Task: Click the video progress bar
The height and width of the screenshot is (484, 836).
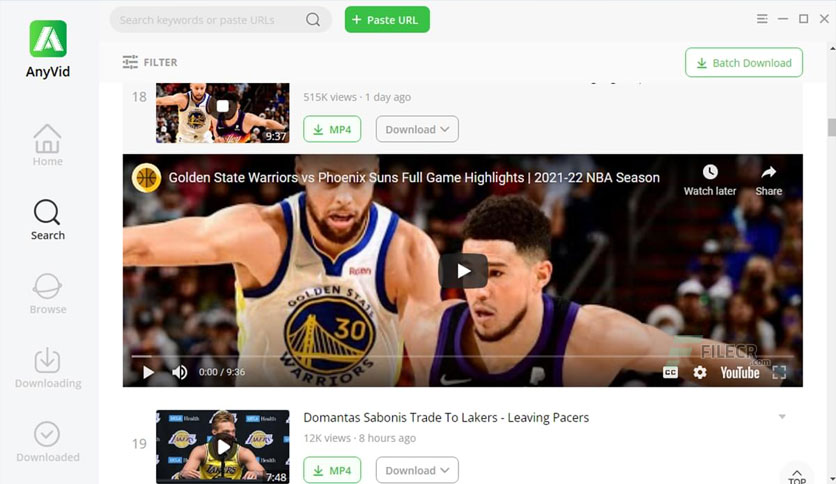Action: tap(462, 356)
